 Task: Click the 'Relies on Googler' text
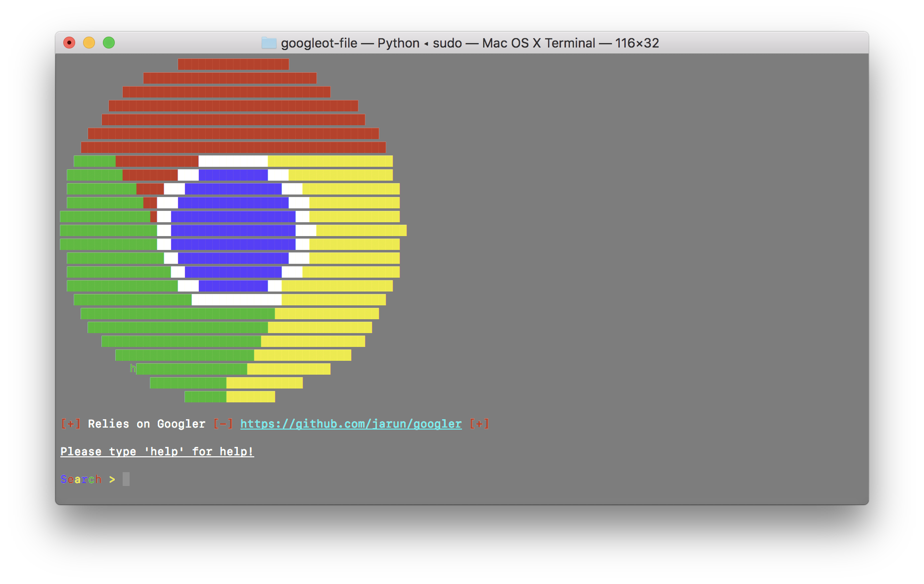[146, 424]
